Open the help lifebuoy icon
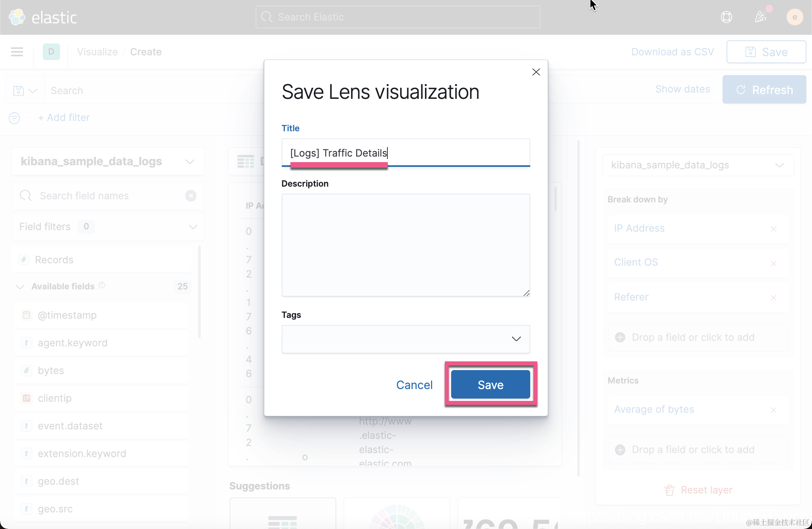This screenshot has width=812, height=529. click(x=726, y=17)
